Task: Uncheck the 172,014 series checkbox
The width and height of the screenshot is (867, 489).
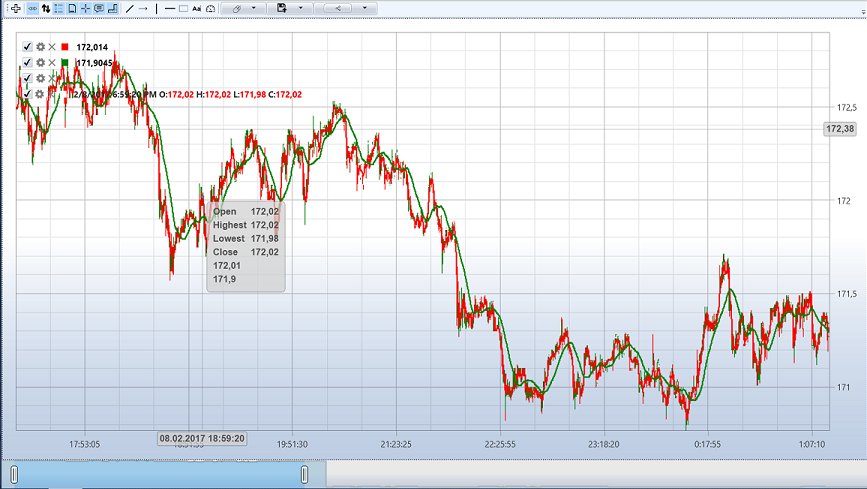Action: (27, 47)
